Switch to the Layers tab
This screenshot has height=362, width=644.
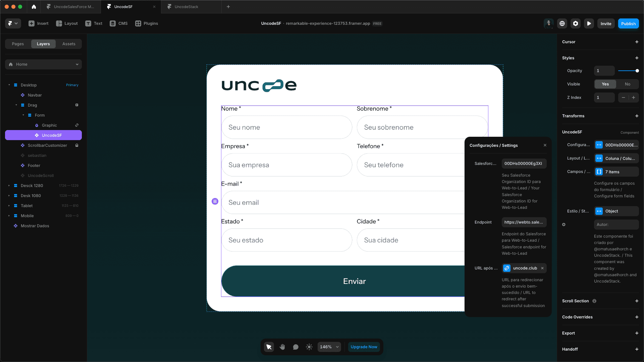tap(43, 44)
